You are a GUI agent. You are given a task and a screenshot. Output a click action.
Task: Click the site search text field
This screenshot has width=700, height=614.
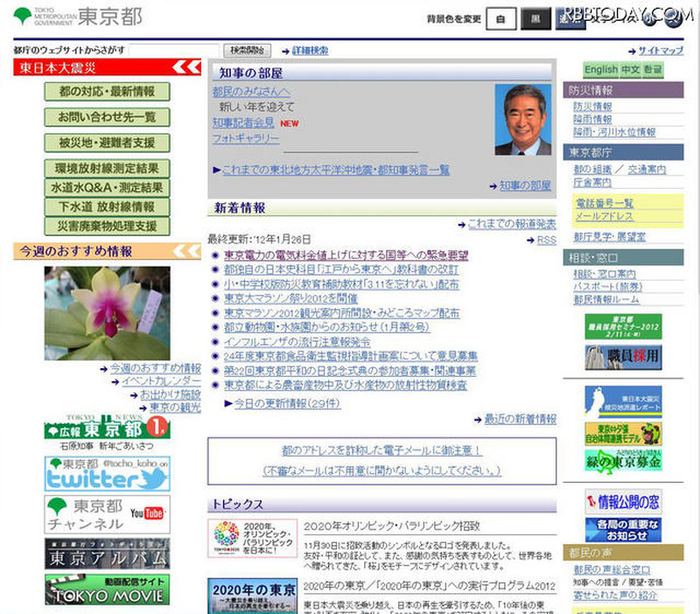click(174, 51)
